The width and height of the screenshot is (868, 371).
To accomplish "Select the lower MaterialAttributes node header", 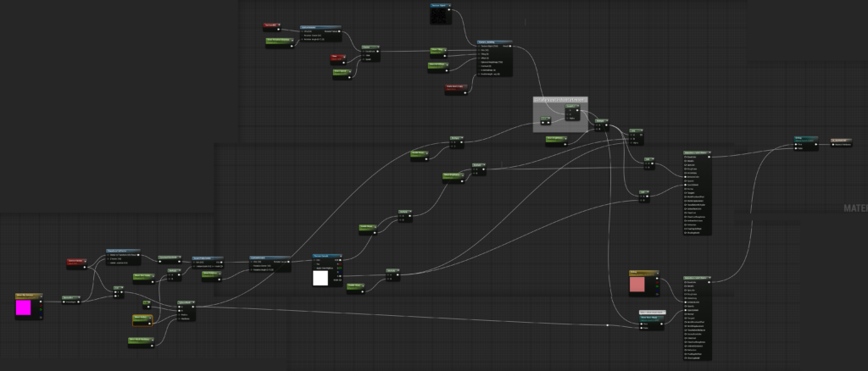I will 698,278.
